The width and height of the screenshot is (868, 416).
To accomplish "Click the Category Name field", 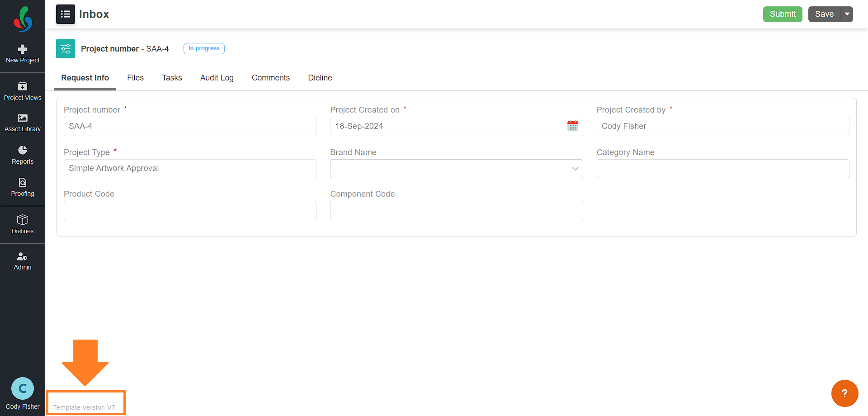I will [x=723, y=169].
